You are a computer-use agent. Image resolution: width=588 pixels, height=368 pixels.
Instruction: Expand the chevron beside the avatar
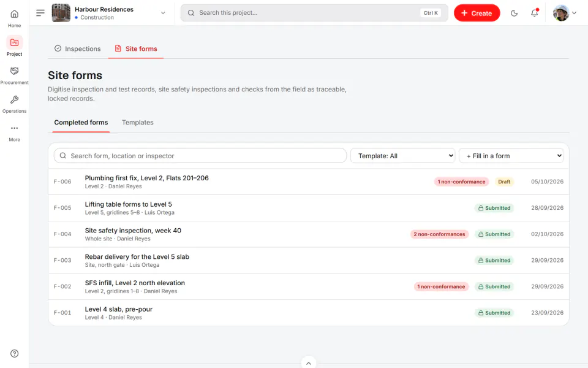pos(574,13)
